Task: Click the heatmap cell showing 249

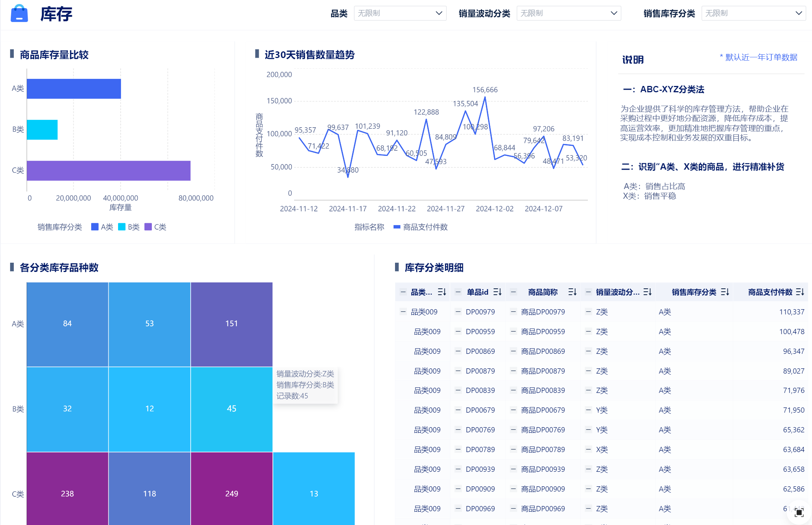Action: (232, 493)
